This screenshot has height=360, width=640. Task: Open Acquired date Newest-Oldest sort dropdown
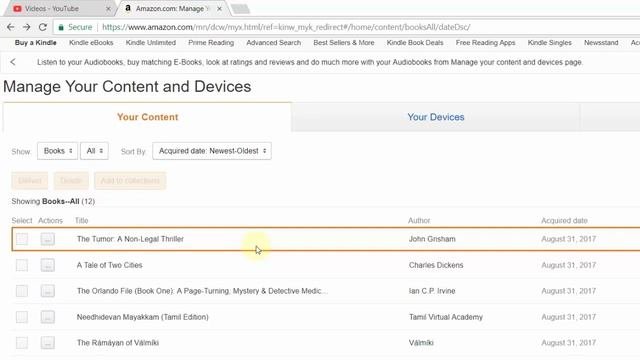(x=212, y=151)
